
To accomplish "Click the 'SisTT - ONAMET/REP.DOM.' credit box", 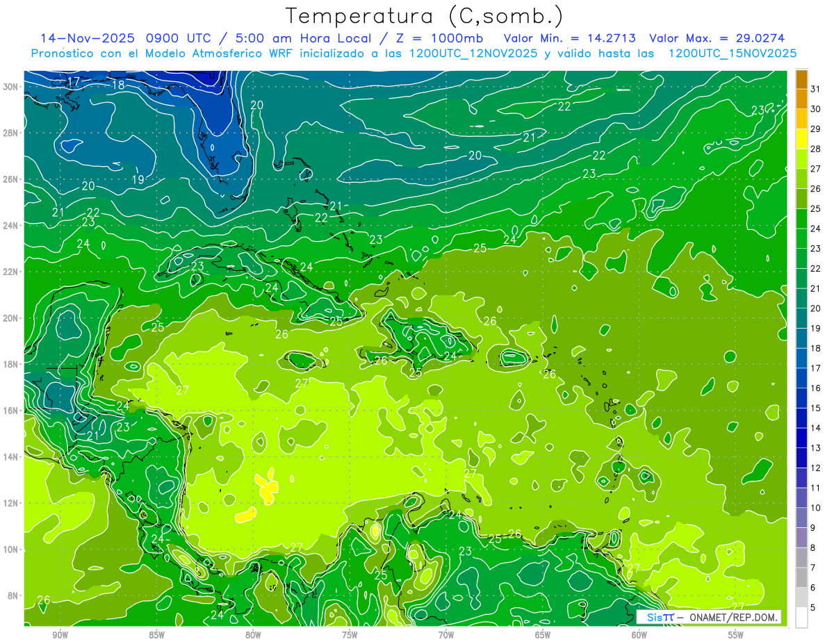I will [x=709, y=617].
